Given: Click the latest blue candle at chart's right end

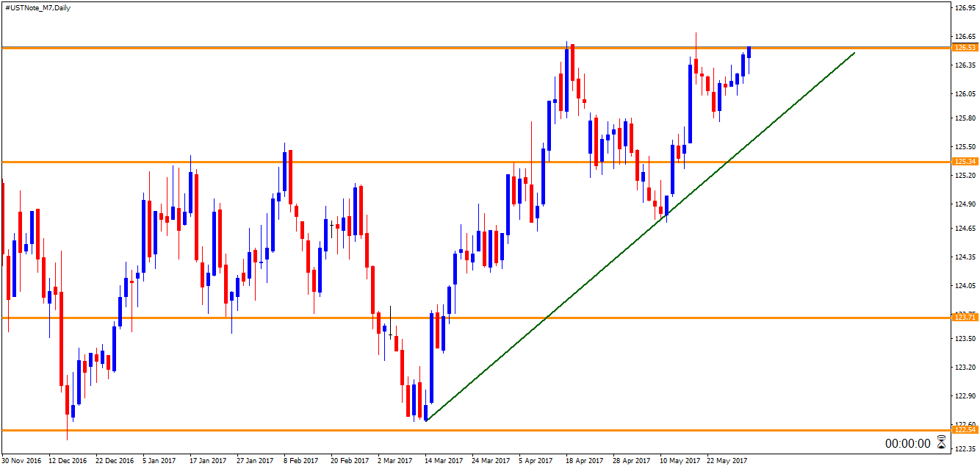Looking at the screenshot, I should coord(749,53).
